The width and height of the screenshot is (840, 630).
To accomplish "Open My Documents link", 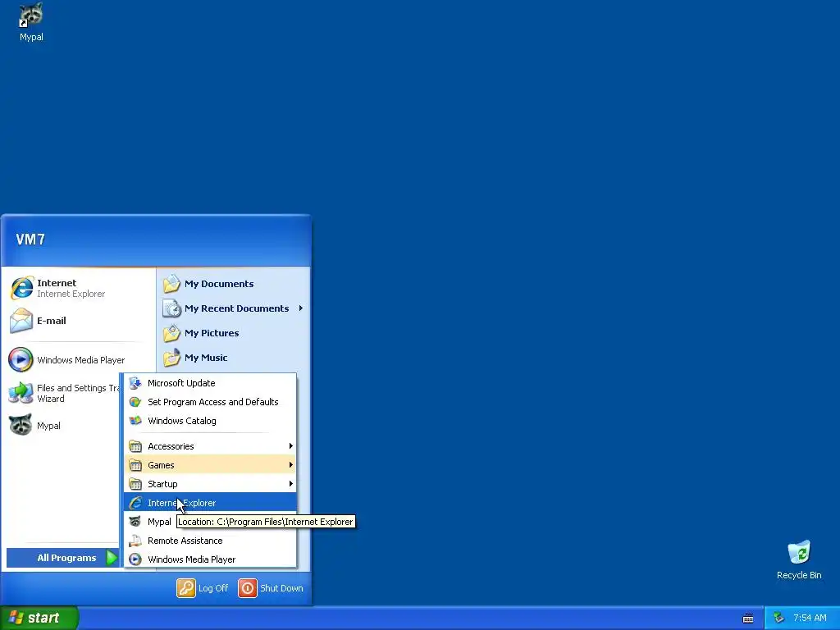I will 219,284.
